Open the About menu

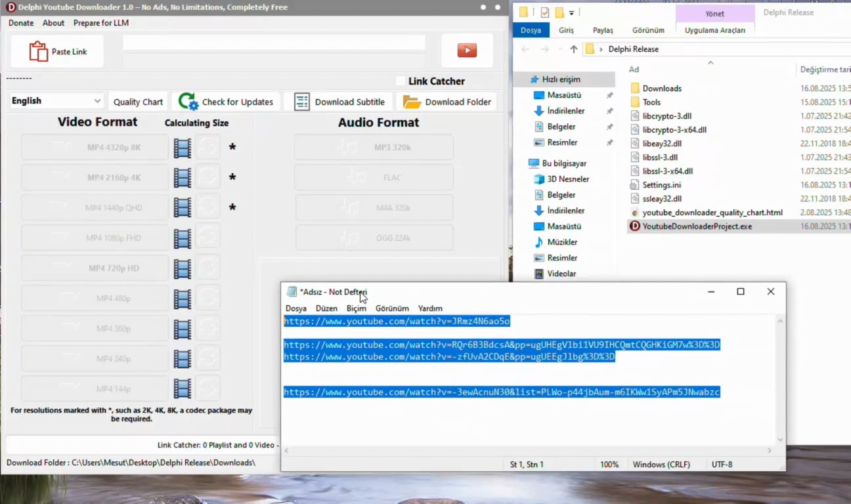point(54,23)
